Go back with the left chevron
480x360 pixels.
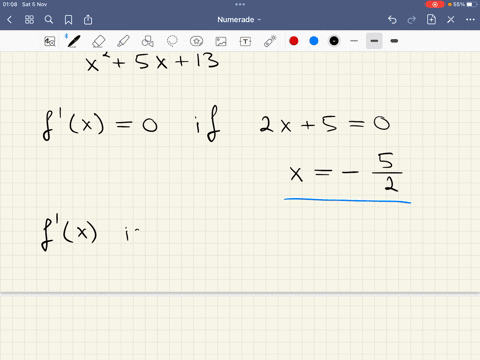[9, 20]
